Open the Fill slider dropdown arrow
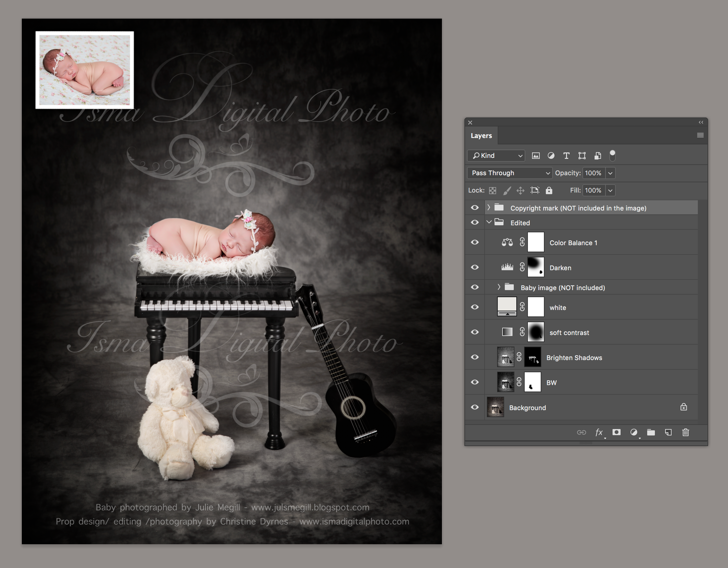The width and height of the screenshot is (728, 568). [610, 190]
